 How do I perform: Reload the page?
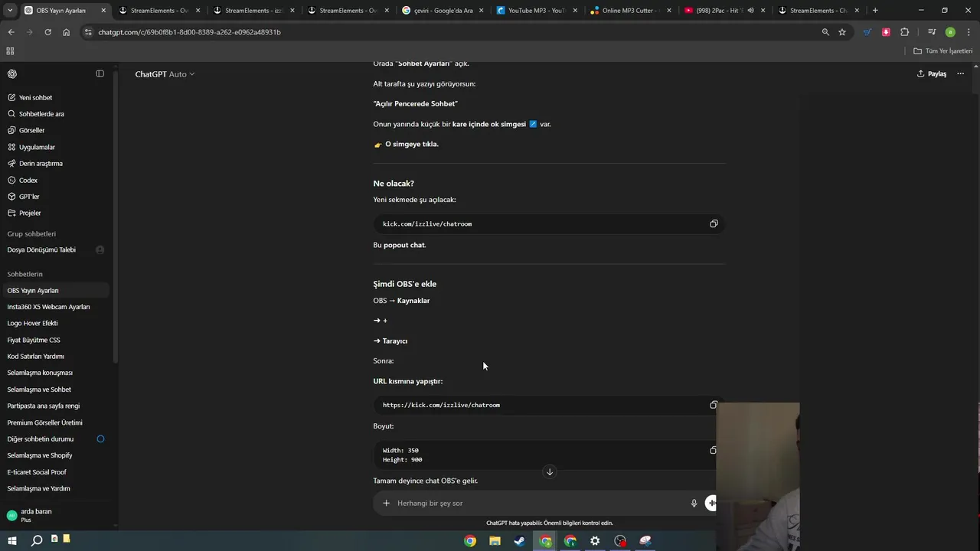tap(47, 32)
